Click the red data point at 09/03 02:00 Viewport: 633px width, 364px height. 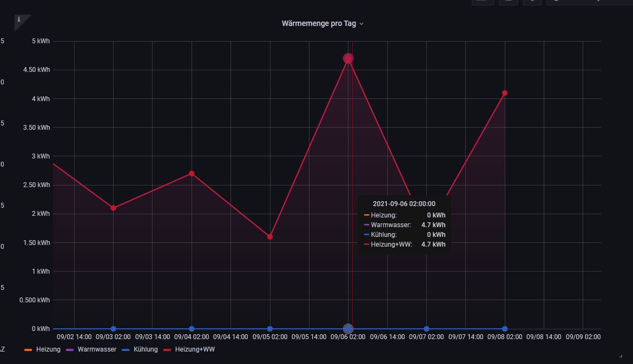[x=114, y=208]
